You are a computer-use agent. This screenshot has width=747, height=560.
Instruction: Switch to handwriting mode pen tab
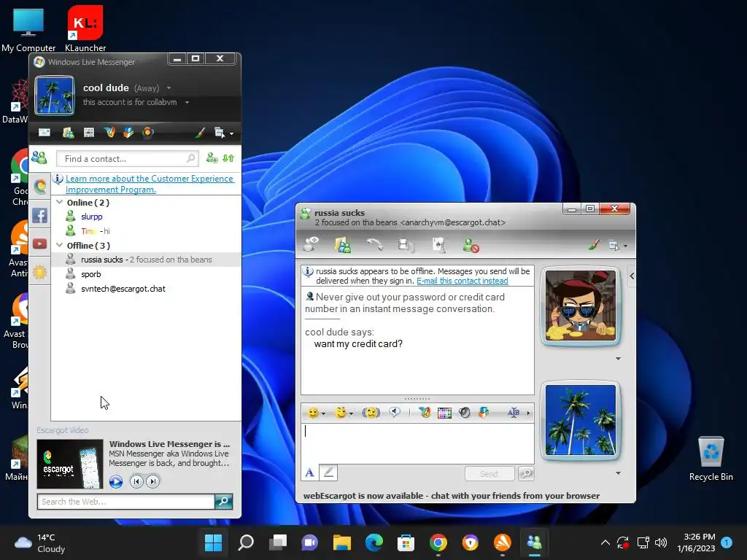pyautogui.click(x=328, y=472)
